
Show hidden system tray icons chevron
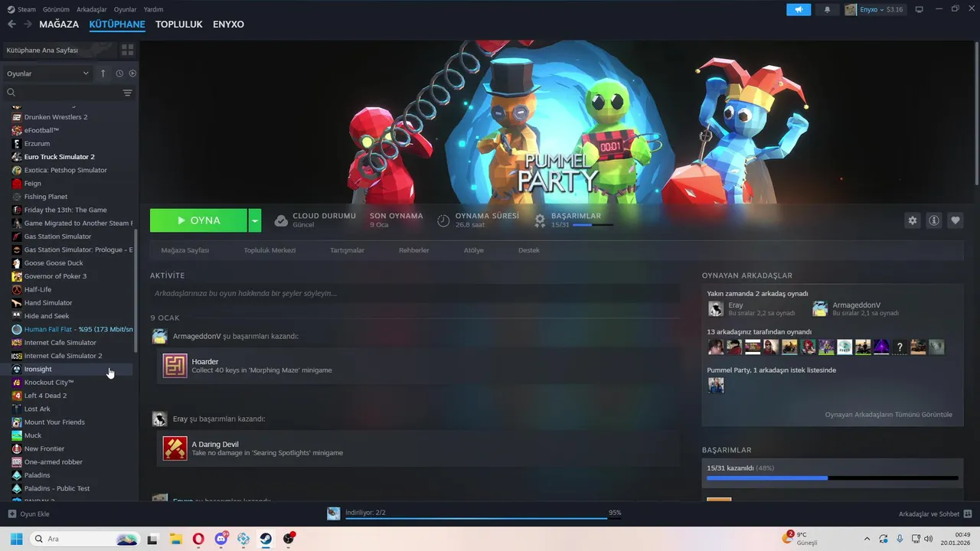(x=867, y=539)
